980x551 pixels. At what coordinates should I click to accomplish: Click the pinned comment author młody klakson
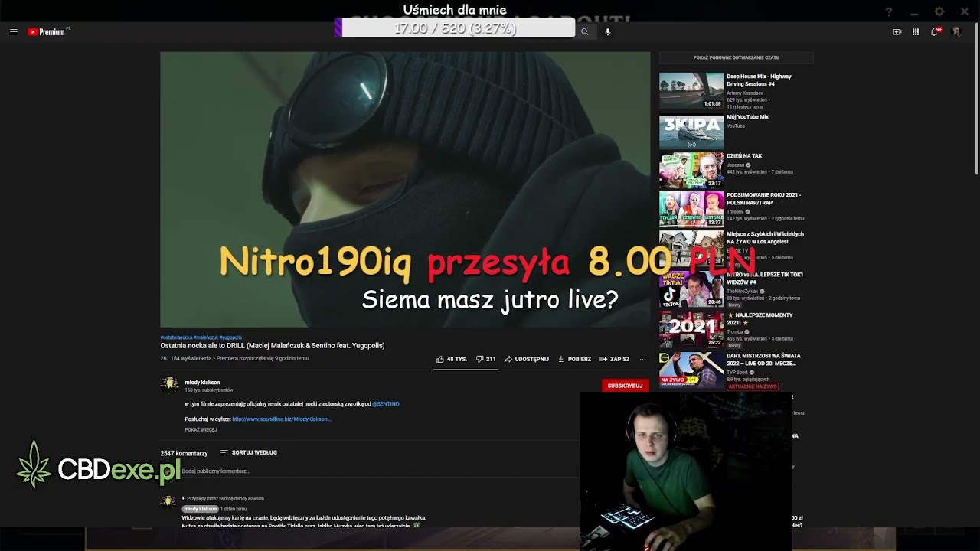coord(201,509)
